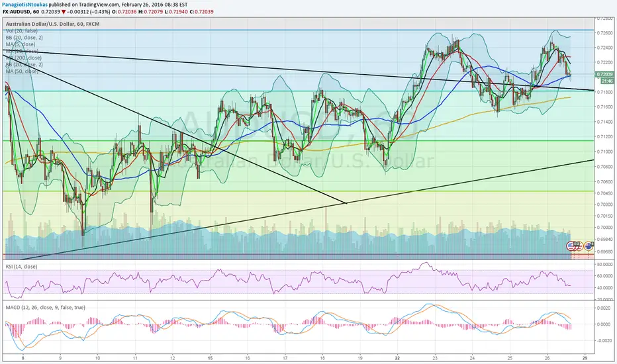
Task: Select the MA (200, close) indicator label
Action: (24, 58)
